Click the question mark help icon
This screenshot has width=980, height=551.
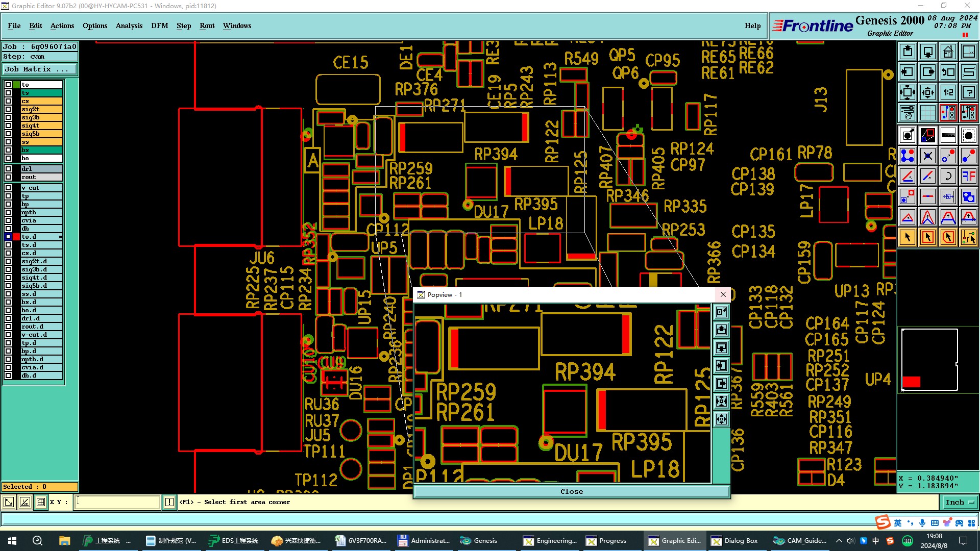point(968,92)
